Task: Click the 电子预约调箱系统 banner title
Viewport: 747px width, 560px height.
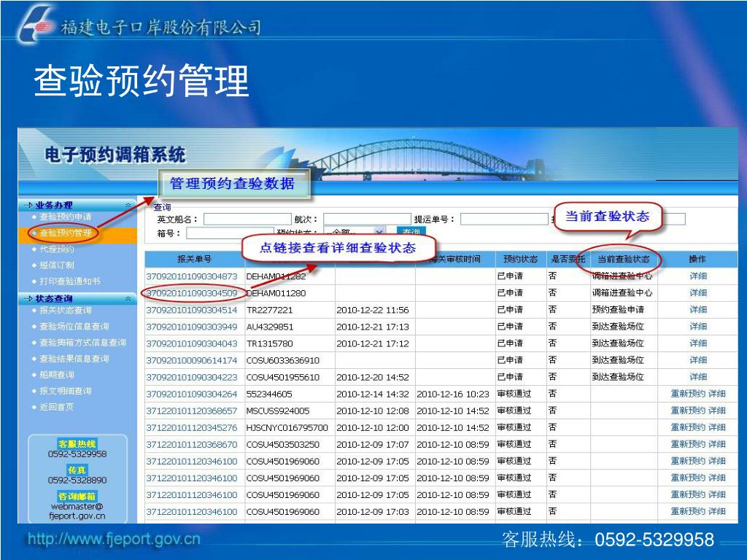Action: tap(115, 155)
